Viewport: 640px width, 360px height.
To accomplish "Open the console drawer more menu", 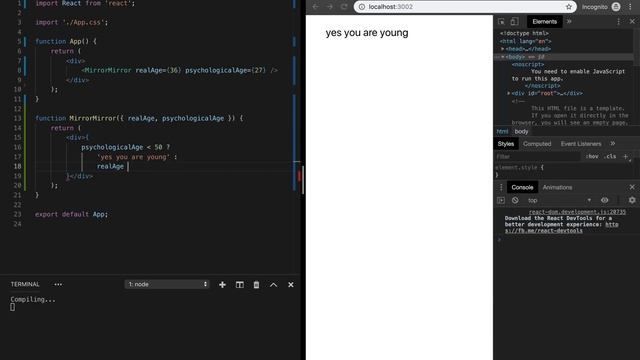I will point(501,187).
